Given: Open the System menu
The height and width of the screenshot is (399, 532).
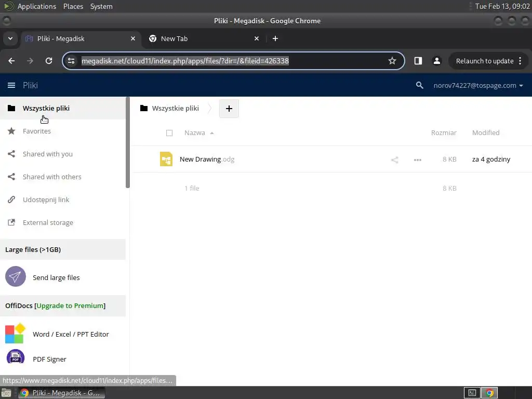Looking at the screenshot, I should tap(101, 6).
